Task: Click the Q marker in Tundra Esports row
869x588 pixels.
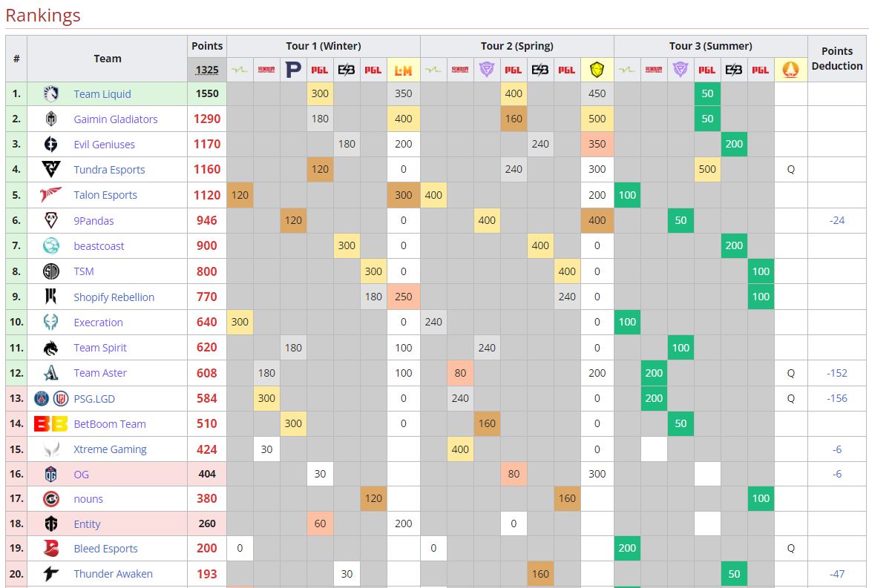Action: tap(790, 170)
